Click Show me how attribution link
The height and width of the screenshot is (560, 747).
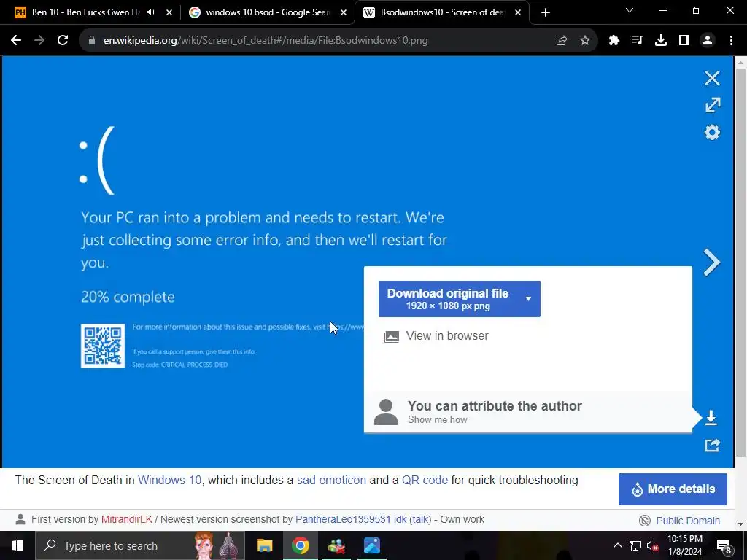coord(438,419)
